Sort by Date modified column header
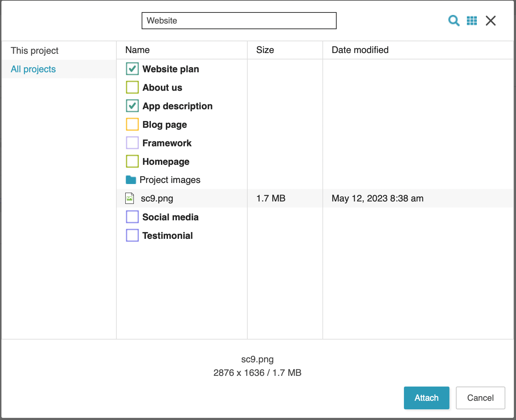The width and height of the screenshot is (516, 420). 360,50
